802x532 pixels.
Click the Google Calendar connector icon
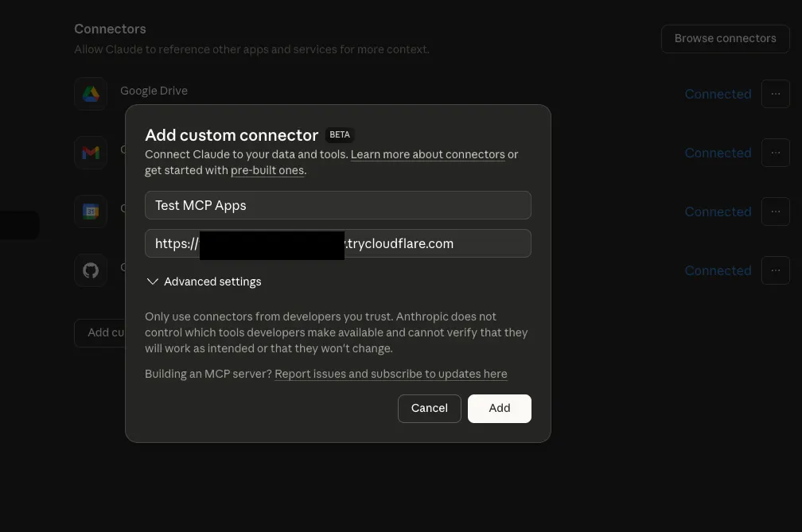pyautogui.click(x=91, y=212)
